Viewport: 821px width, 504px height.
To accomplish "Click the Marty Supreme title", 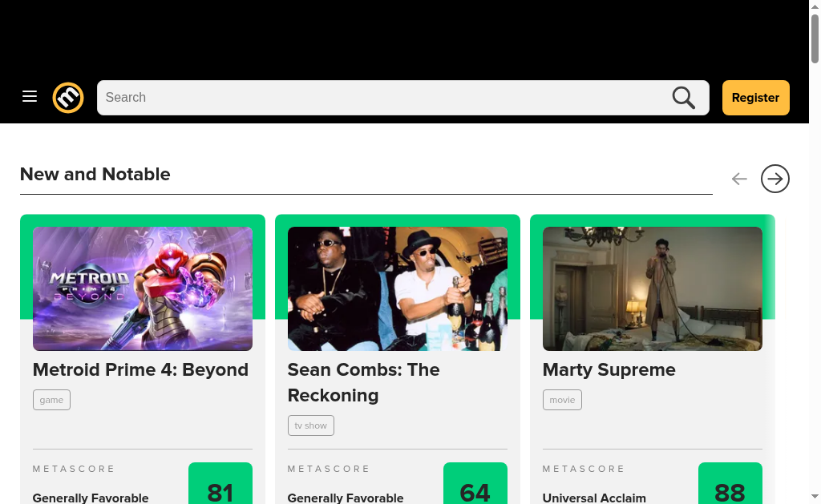I will [x=609, y=369].
